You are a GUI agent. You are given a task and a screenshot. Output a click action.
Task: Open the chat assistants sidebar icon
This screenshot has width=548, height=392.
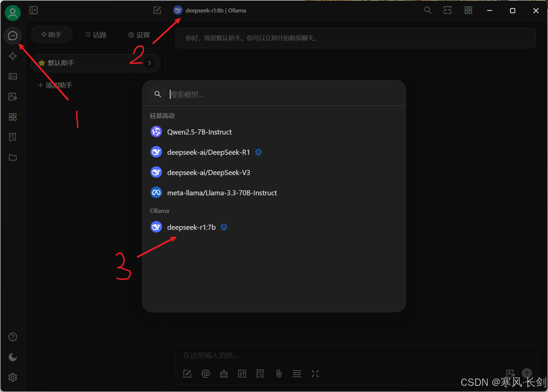(x=13, y=35)
